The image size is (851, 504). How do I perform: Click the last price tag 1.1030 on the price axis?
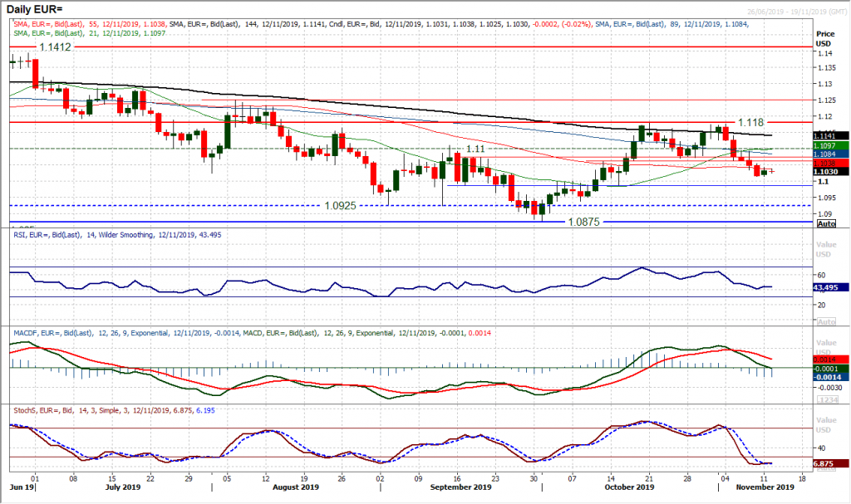pyautogui.click(x=825, y=171)
